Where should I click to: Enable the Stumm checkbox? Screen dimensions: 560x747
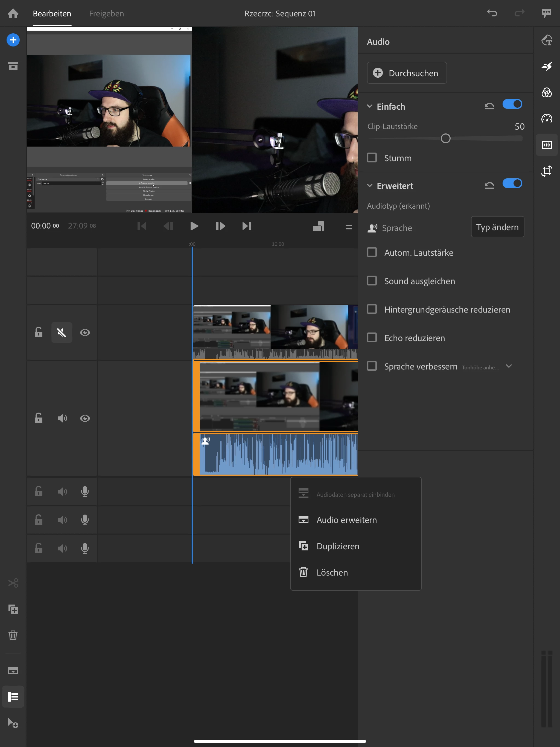pyautogui.click(x=372, y=158)
